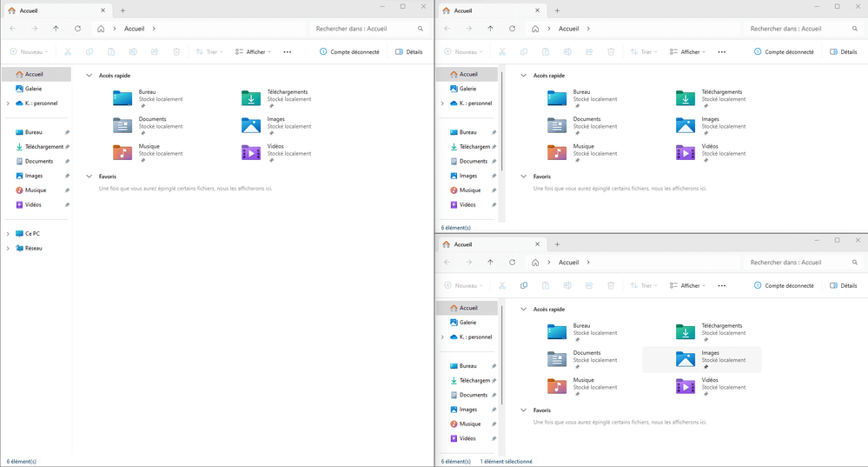Viewport: 868px width, 467px height.
Task: Expand Réseau in left window sidebar
Action: coord(8,248)
